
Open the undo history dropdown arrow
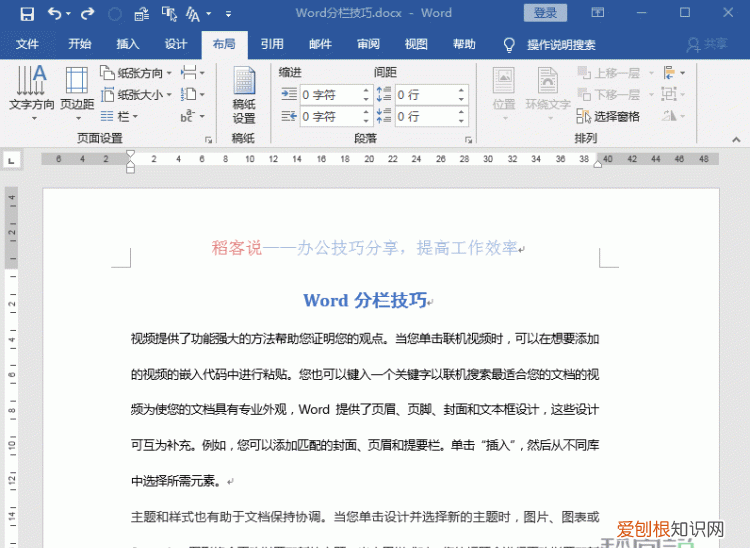pyautogui.click(x=68, y=14)
